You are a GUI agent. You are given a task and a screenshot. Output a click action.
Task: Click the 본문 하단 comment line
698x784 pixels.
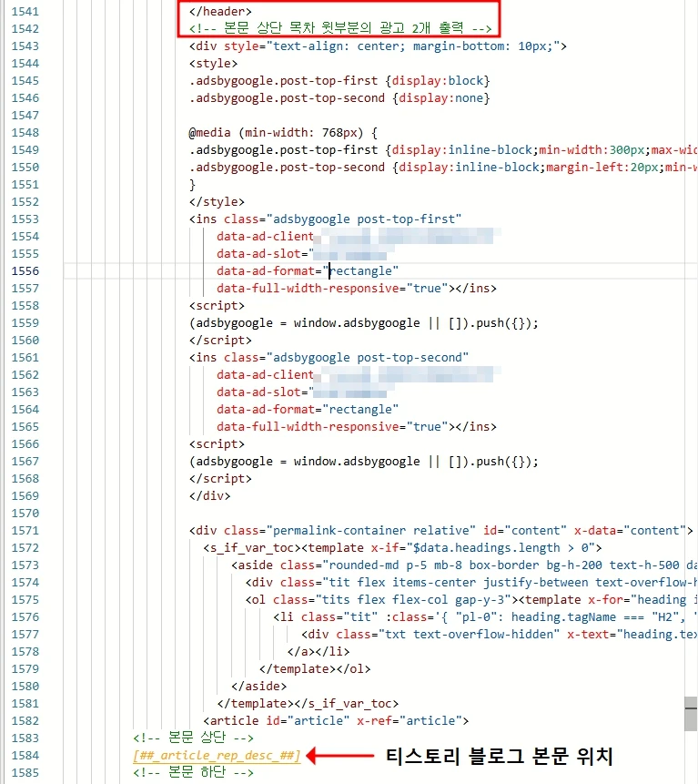tap(193, 772)
